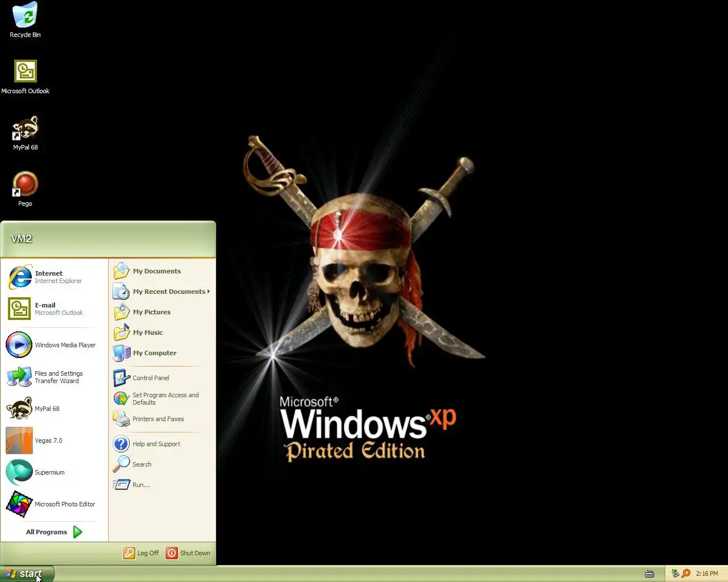Open the Run... dialog
This screenshot has height=582, width=728.
pyautogui.click(x=162, y=485)
